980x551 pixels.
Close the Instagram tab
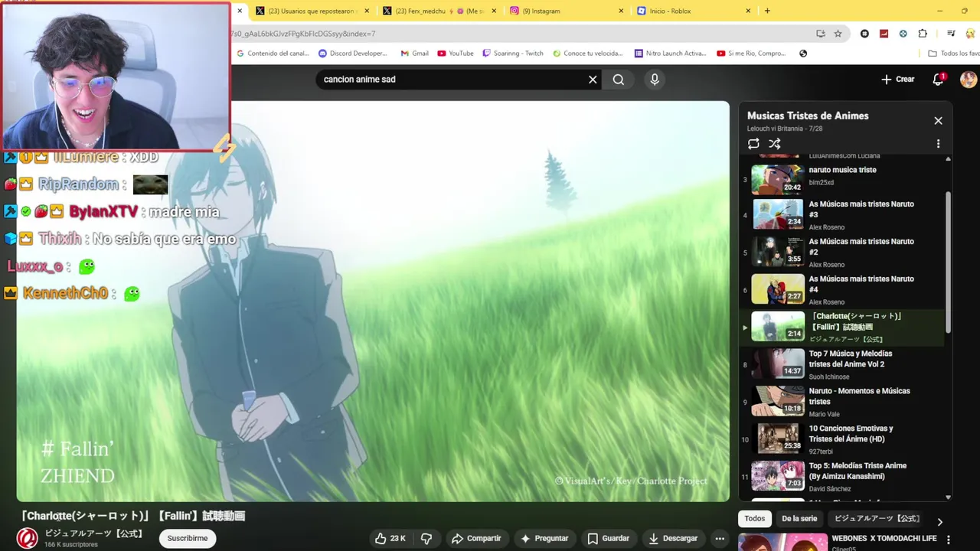pos(621,11)
